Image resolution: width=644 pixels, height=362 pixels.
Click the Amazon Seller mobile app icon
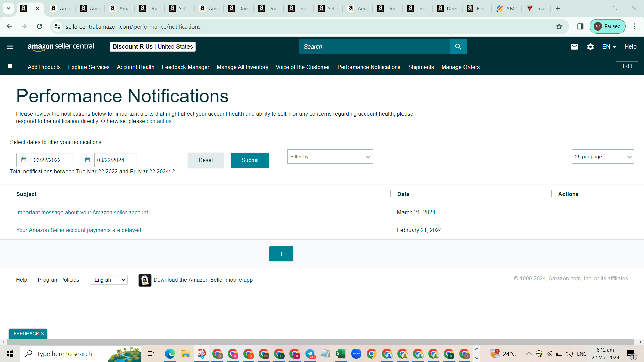[145, 280]
